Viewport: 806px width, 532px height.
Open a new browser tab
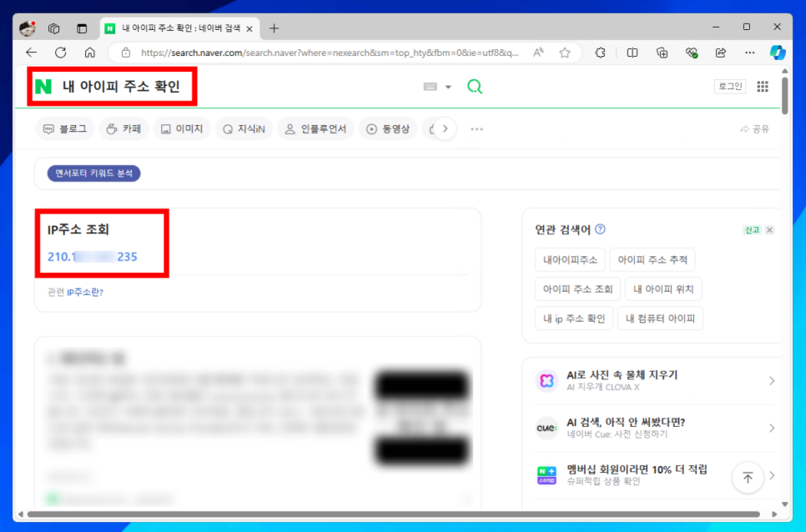coord(274,28)
